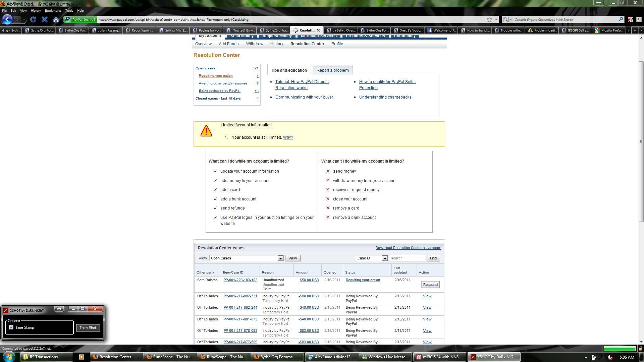Click the View button beside the Open Cases filter
Viewport: 644px width, 362px height.
tap(292, 258)
